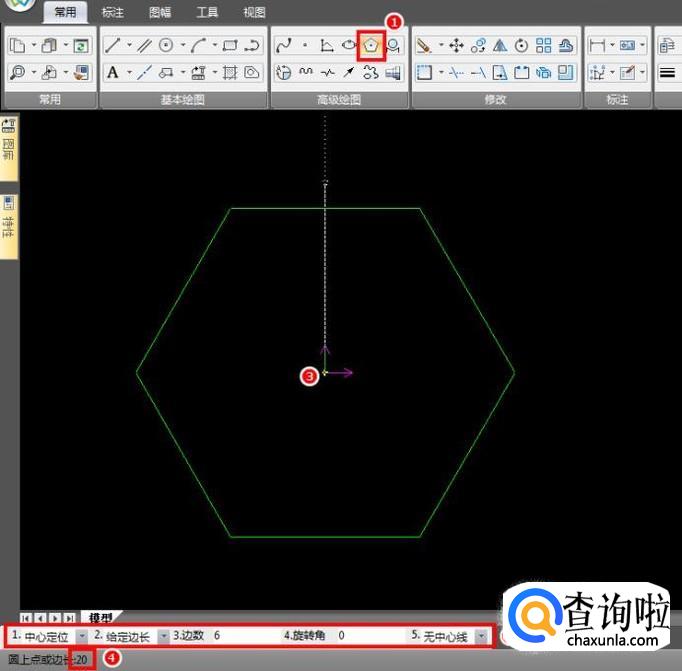The height and width of the screenshot is (671, 682).
Task: Click the 旋转角 input field
Action: [x=365, y=636]
